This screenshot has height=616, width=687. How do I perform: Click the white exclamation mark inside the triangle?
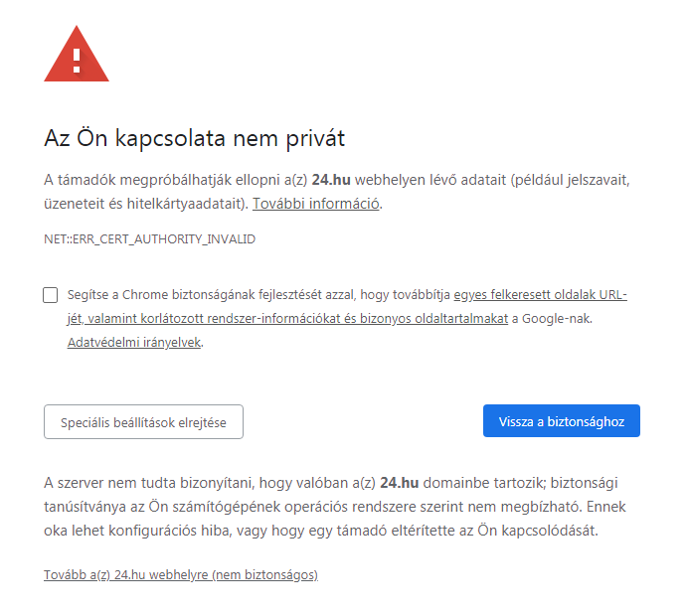click(77, 61)
